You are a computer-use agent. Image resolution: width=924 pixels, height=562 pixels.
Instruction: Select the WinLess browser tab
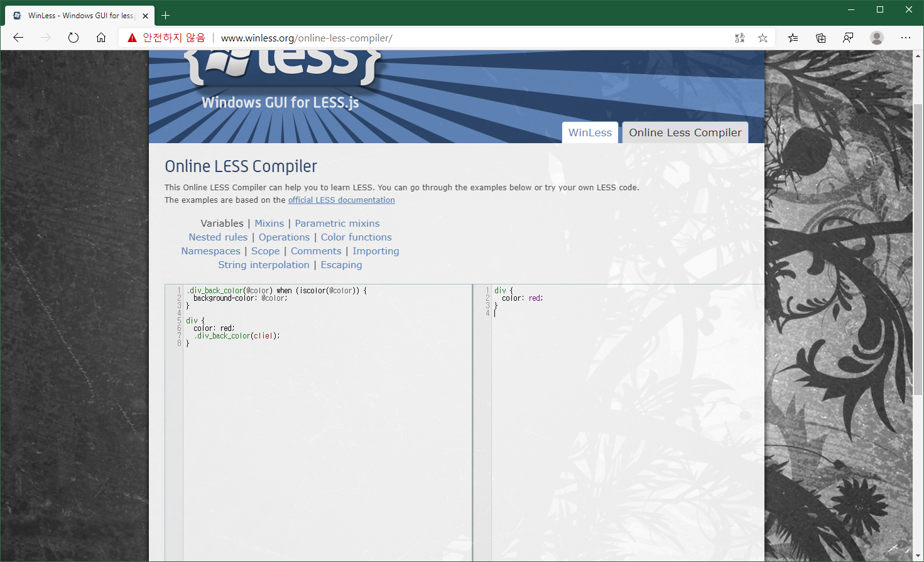click(80, 16)
